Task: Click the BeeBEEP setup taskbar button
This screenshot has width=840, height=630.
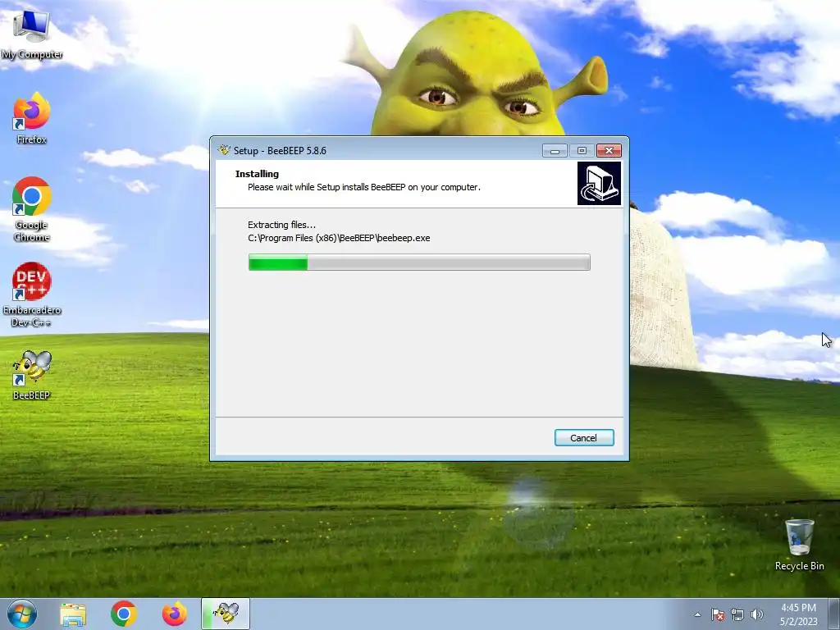Action: pos(226,614)
